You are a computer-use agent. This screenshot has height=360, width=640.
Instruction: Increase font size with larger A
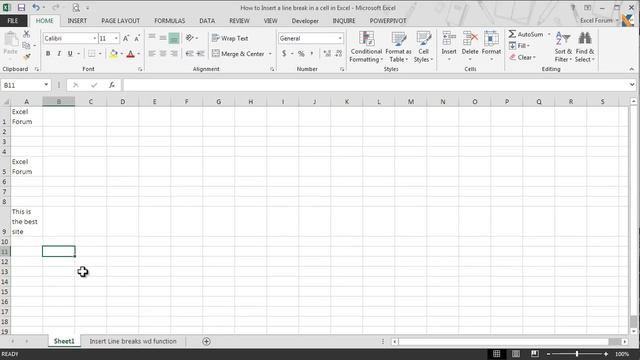(x=126, y=38)
